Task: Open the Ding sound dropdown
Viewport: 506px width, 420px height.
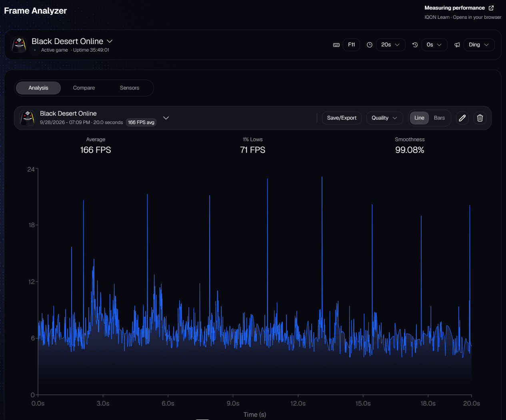Action: [x=479, y=45]
